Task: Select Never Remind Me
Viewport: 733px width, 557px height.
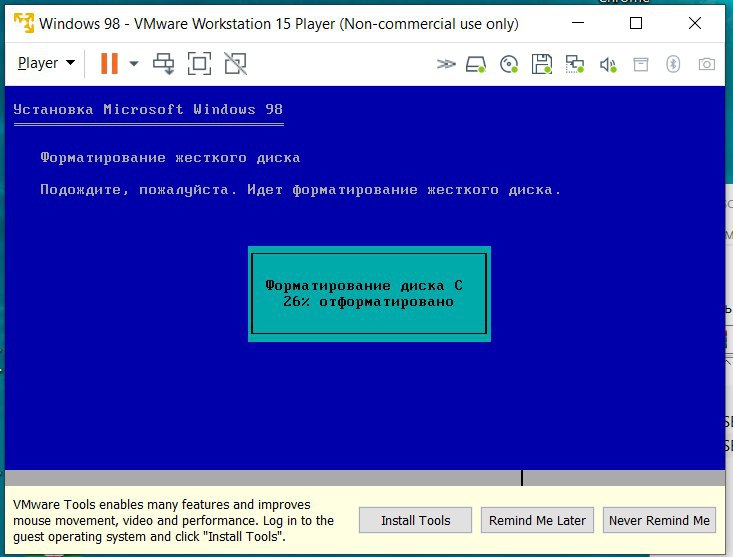Action: 659,520
